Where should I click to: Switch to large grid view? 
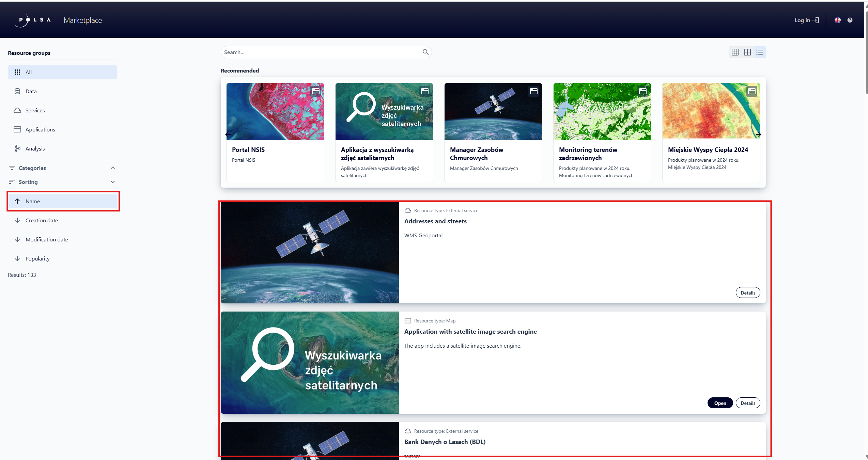pyautogui.click(x=747, y=52)
